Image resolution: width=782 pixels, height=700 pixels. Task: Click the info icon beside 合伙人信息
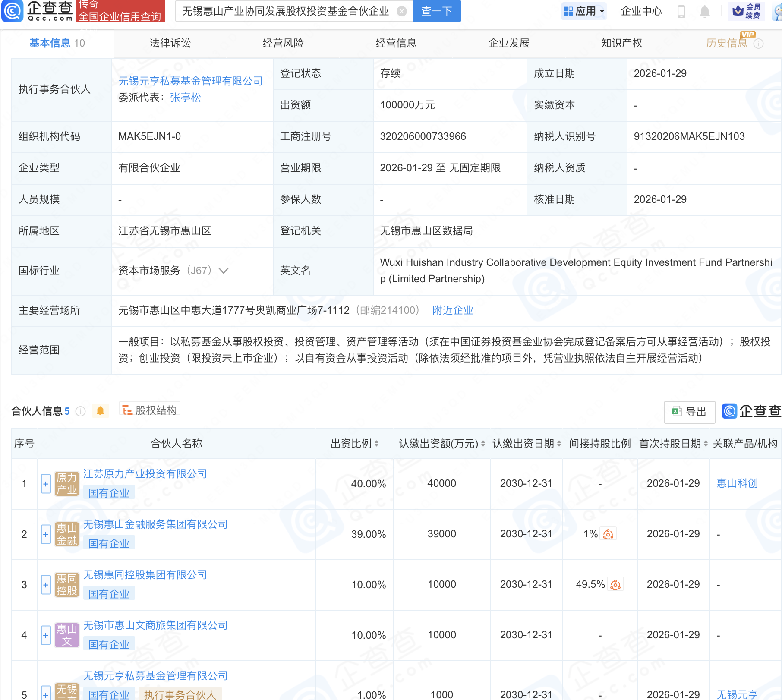point(81,411)
